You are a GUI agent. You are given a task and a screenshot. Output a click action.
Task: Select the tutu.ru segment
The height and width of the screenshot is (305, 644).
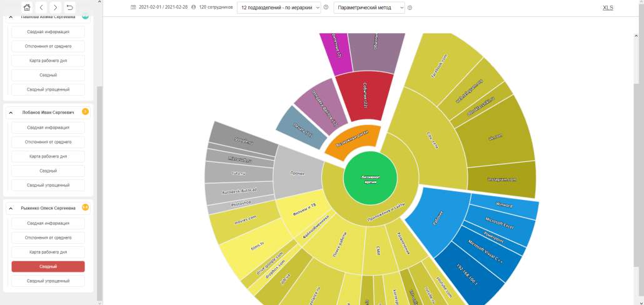point(238,173)
